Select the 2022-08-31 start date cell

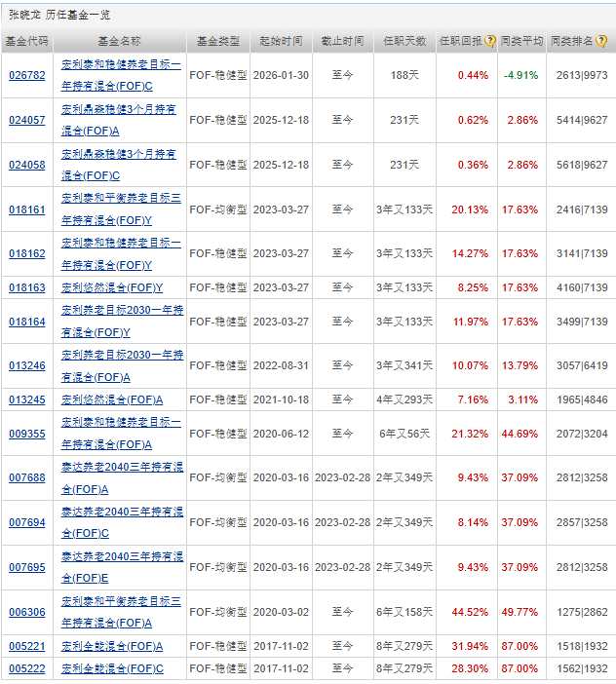(x=281, y=365)
